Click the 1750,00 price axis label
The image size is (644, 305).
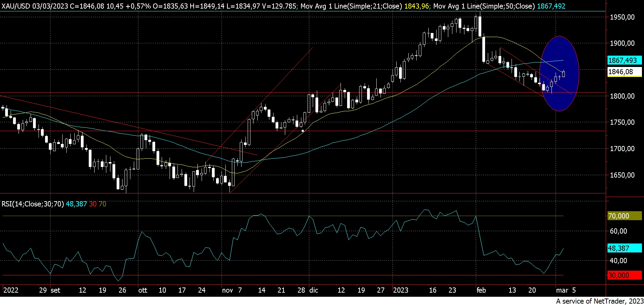tap(622, 122)
